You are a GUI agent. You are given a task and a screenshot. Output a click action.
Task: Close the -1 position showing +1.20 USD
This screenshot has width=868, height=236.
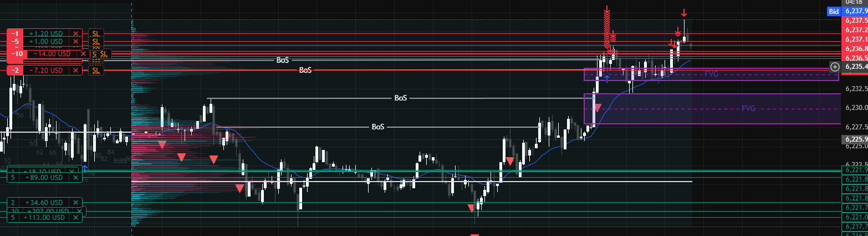[75, 33]
